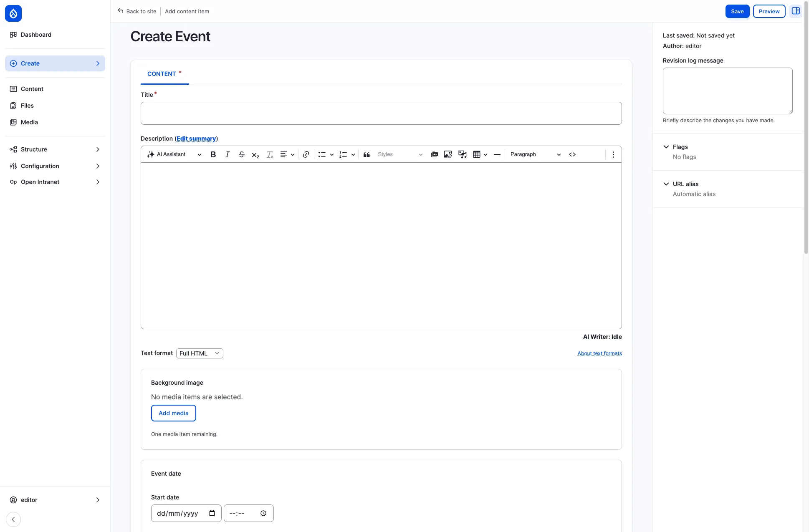The height and width of the screenshot is (532, 809).
Task: Click the Preview button
Action: point(769,11)
